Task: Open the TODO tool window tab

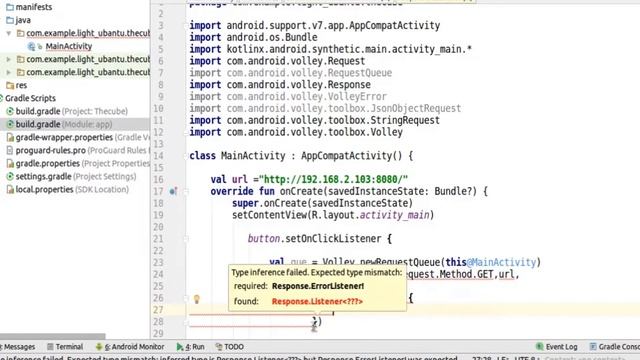Action: click(230, 347)
